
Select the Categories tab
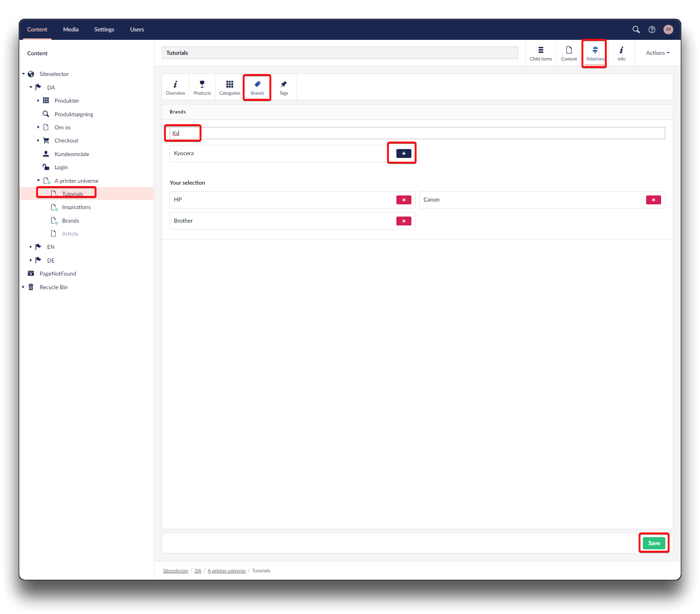230,87
